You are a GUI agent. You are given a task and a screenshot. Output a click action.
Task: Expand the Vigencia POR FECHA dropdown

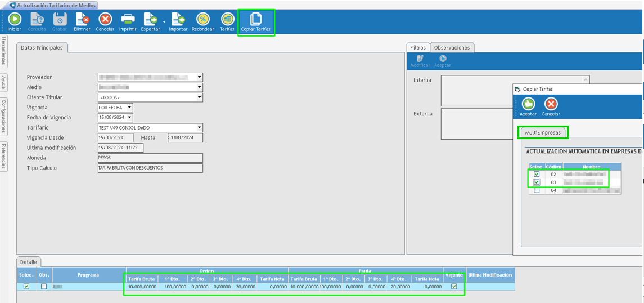pos(129,108)
